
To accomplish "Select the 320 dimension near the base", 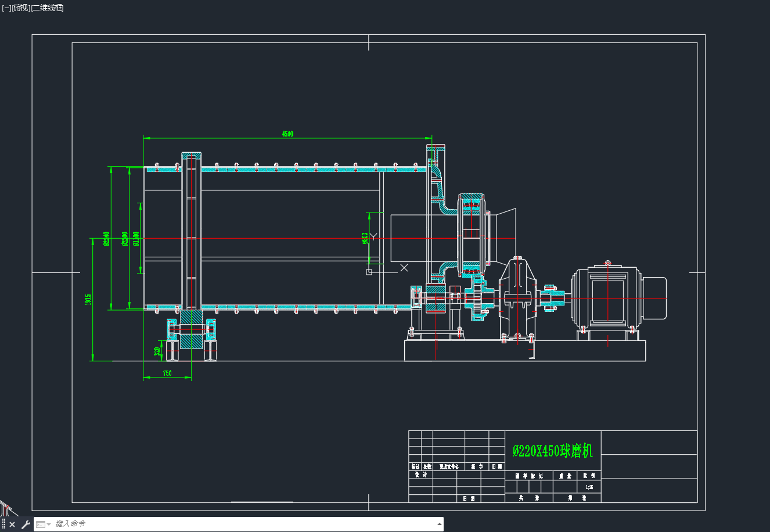I will point(157,351).
